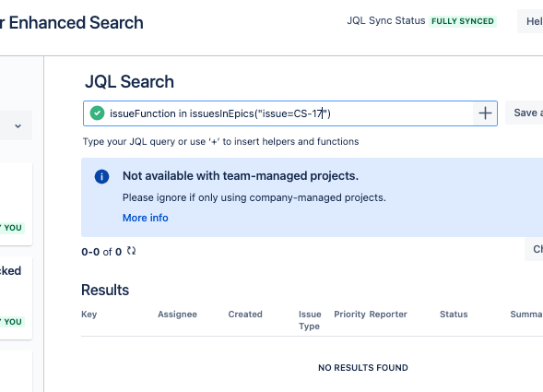Click the partially visible button beside results count
Viewport: 543px width, 392px height.
(534, 249)
